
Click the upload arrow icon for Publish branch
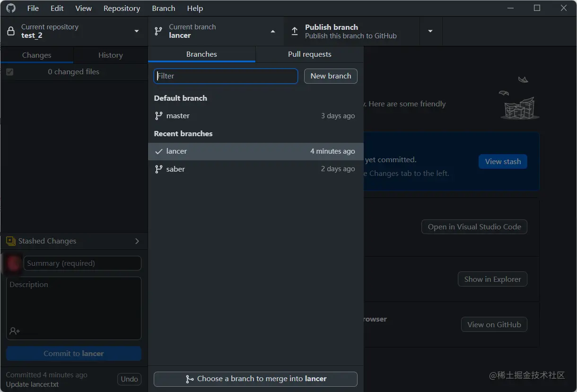pos(295,31)
